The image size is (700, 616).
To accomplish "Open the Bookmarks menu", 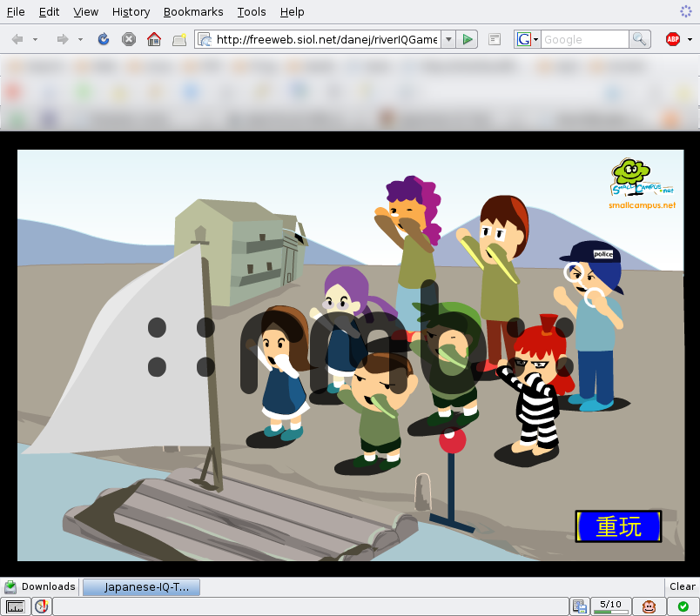I will 193,11.
